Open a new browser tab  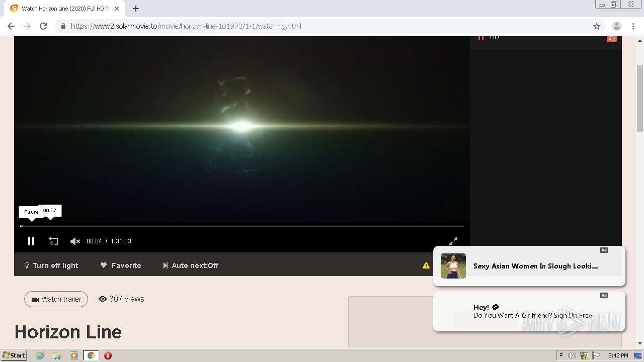click(x=136, y=9)
